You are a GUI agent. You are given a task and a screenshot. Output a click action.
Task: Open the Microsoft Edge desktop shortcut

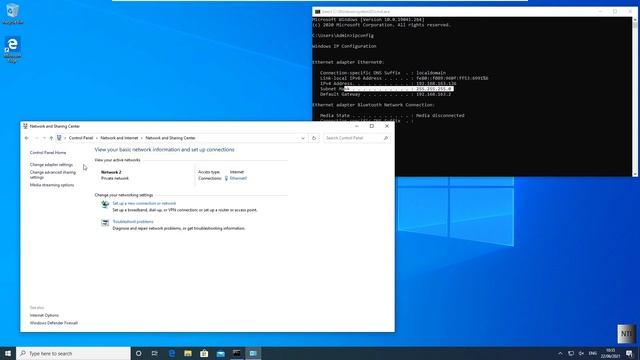pyautogui.click(x=12, y=50)
